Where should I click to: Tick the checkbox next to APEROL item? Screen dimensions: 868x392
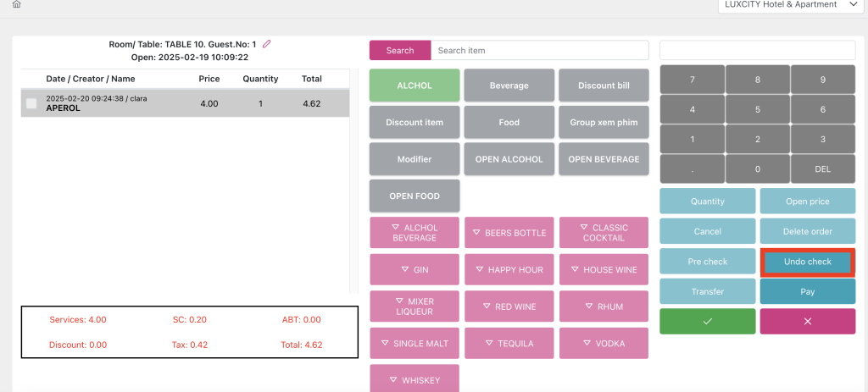31,103
